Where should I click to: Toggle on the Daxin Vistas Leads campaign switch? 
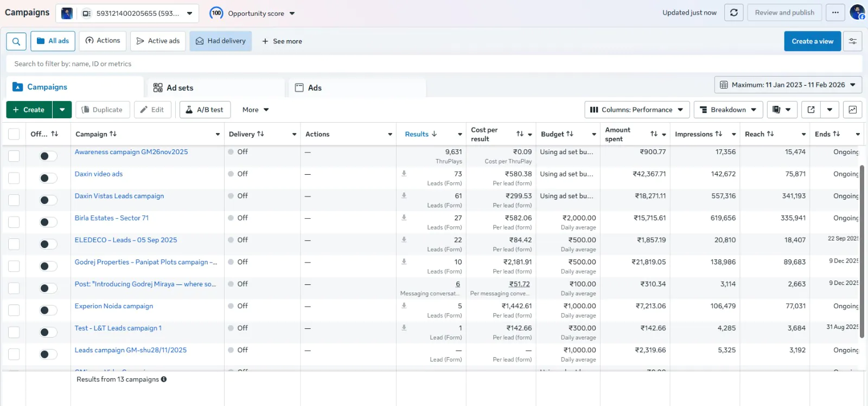tap(48, 200)
